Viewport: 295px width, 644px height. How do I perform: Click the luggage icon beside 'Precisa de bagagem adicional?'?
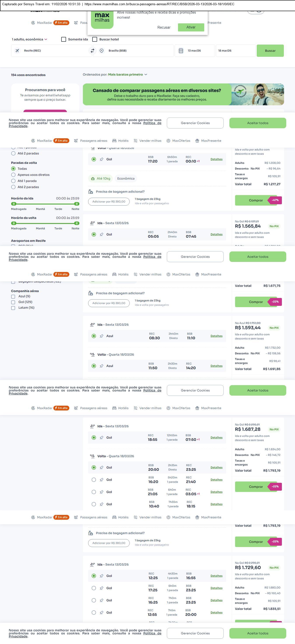click(91, 192)
